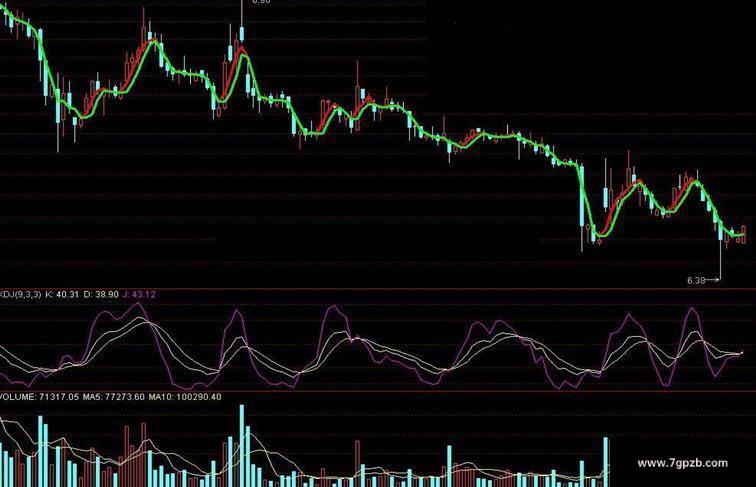
Task: Click the MA10: 100290.40 value
Action: pyautogui.click(x=185, y=397)
